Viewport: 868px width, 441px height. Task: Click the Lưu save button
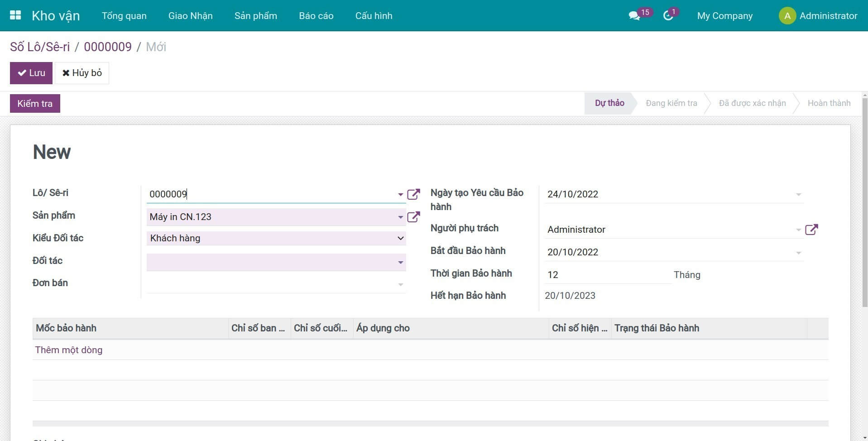coord(31,73)
